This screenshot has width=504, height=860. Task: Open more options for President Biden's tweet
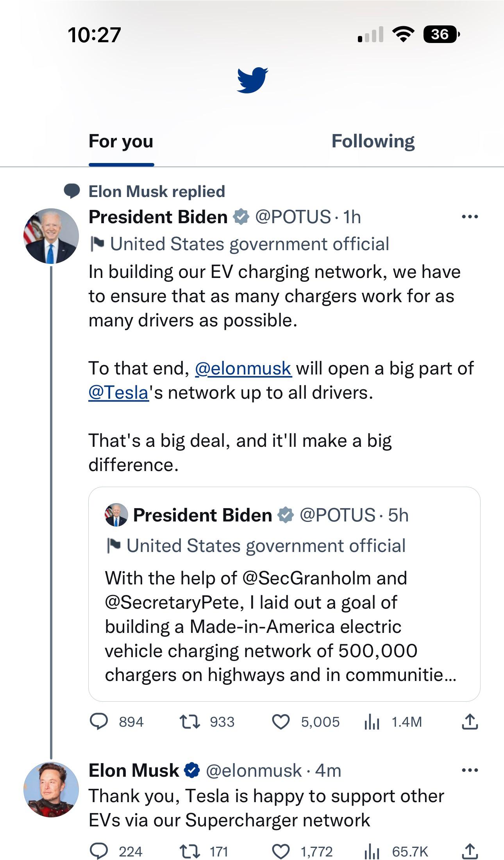coord(470,217)
